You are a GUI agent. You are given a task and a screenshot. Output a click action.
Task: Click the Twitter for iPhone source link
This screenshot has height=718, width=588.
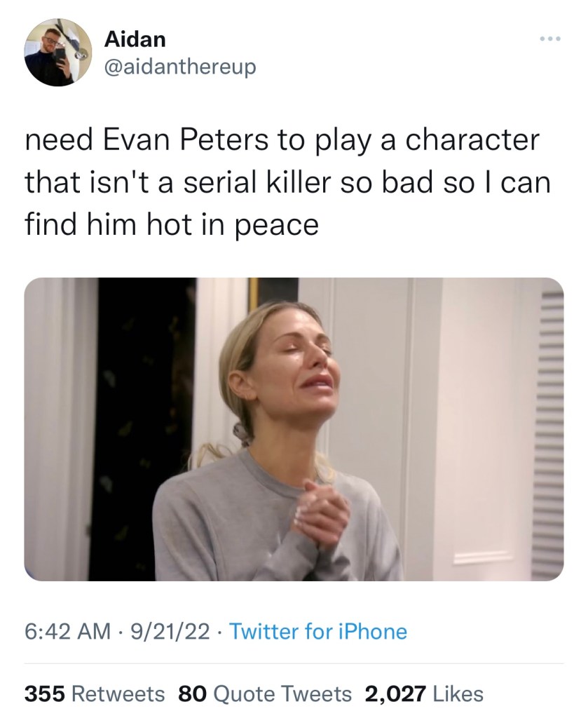(317, 631)
